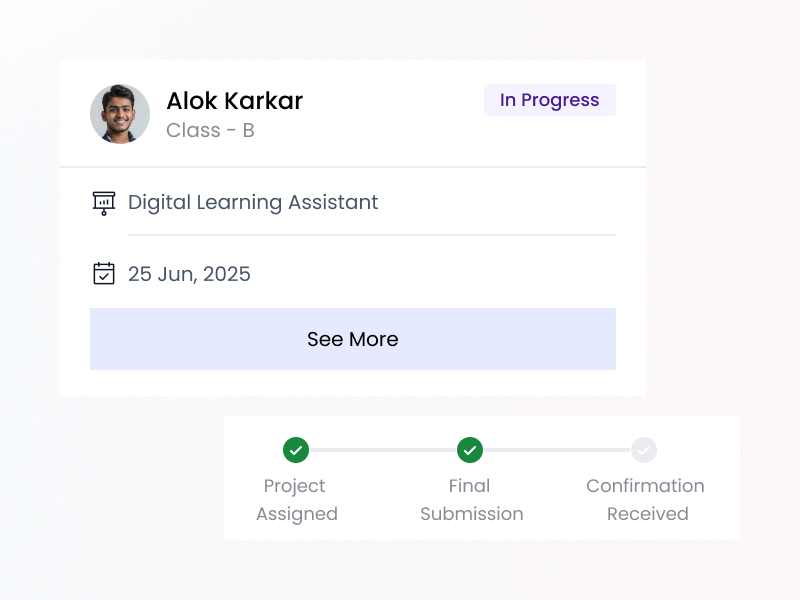Click the progress bar between Final Submission and Confirmation
The height and width of the screenshot is (600, 800).
[558, 451]
